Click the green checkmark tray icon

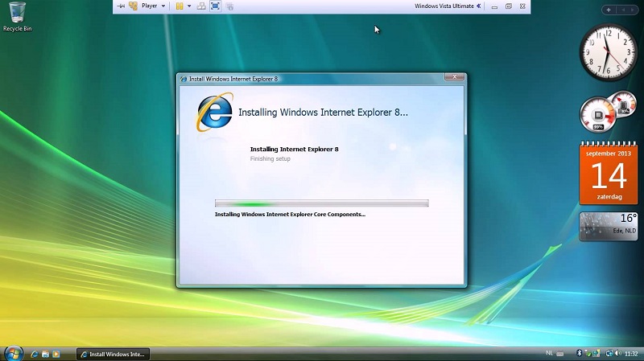588,354
